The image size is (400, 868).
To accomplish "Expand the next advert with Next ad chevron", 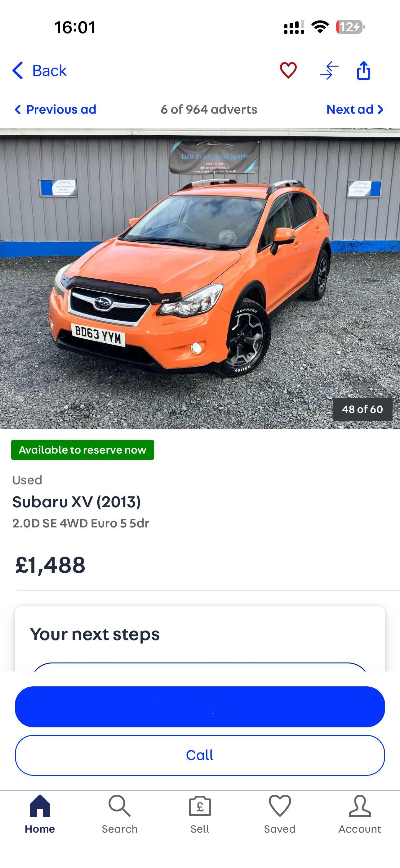I will click(381, 109).
